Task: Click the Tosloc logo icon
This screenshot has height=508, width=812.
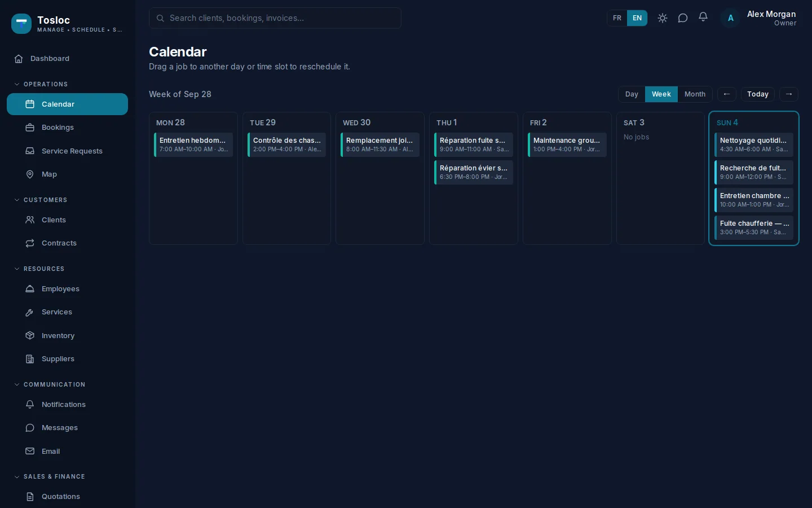Action: point(21,24)
